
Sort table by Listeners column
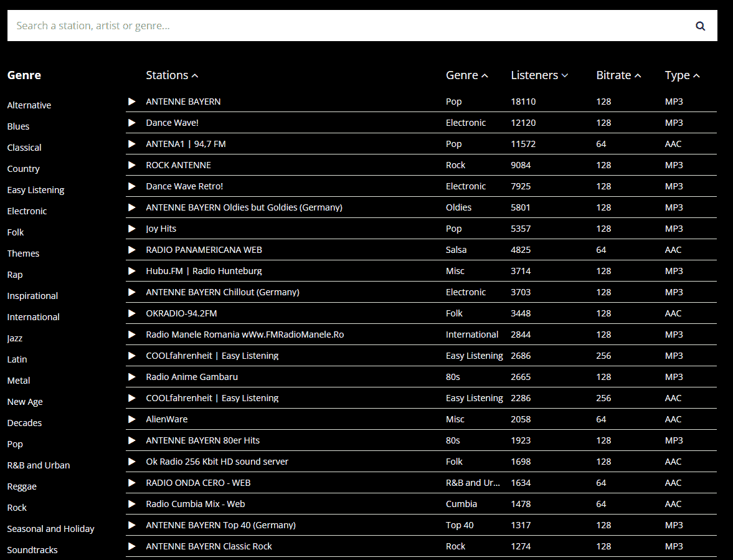(539, 75)
